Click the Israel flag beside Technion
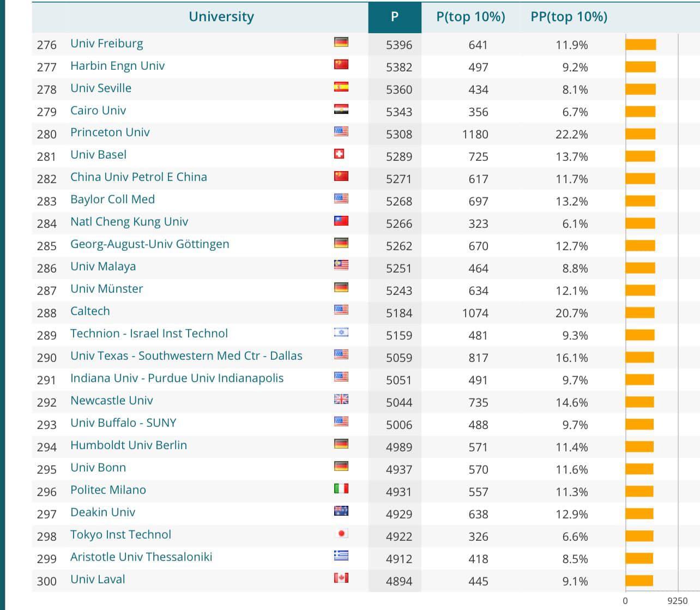 341,333
